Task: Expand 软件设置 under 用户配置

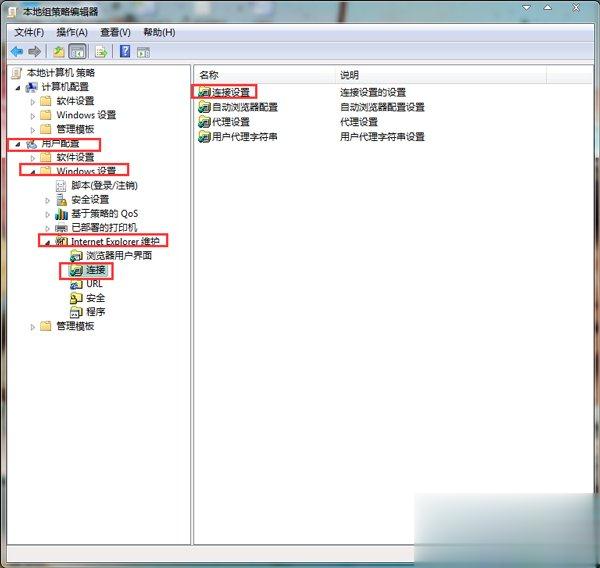Action: click(x=33, y=158)
